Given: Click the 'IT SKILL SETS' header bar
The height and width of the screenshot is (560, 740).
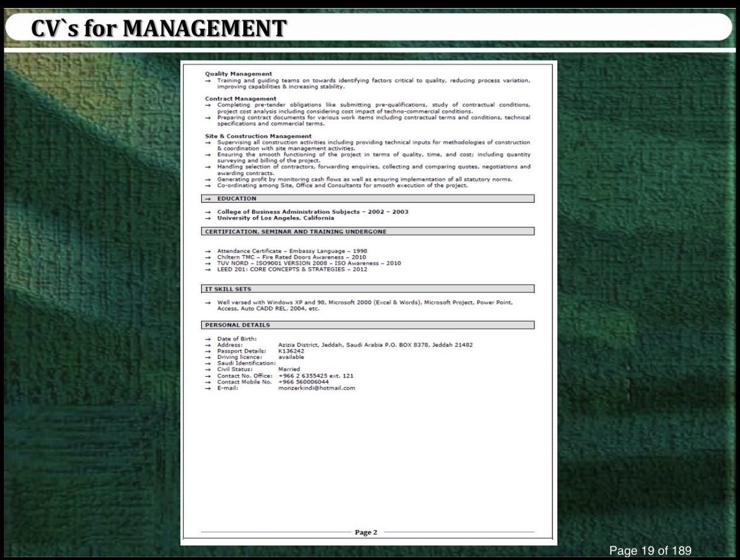Looking at the screenshot, I should [x=368, y=289].
